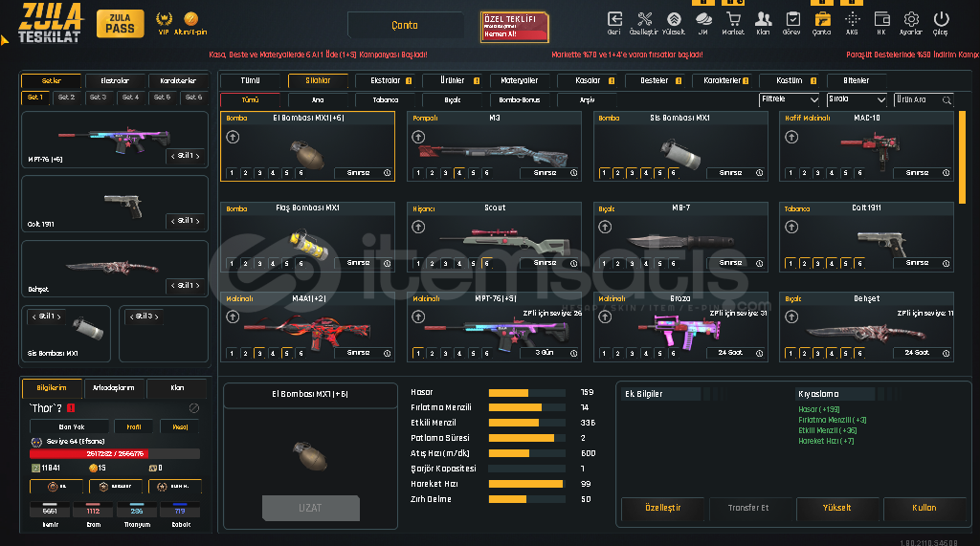Select Set 2 loadout

(x=66, y=98)
